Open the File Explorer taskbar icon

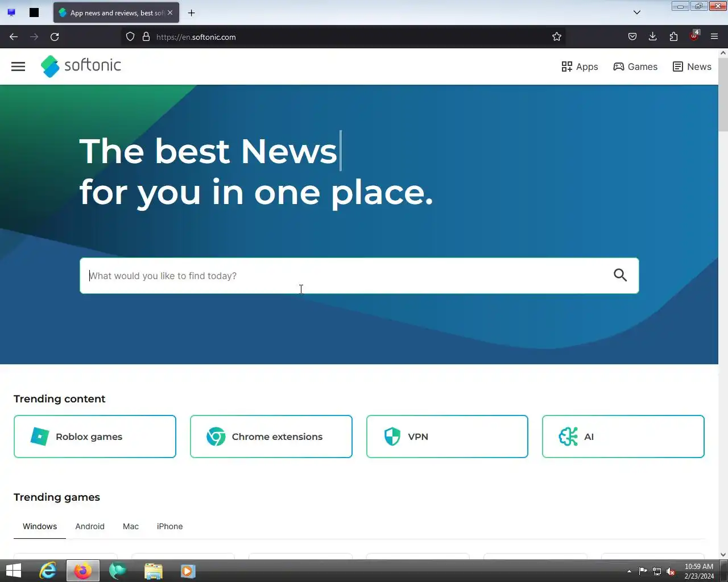coord(154,571)
